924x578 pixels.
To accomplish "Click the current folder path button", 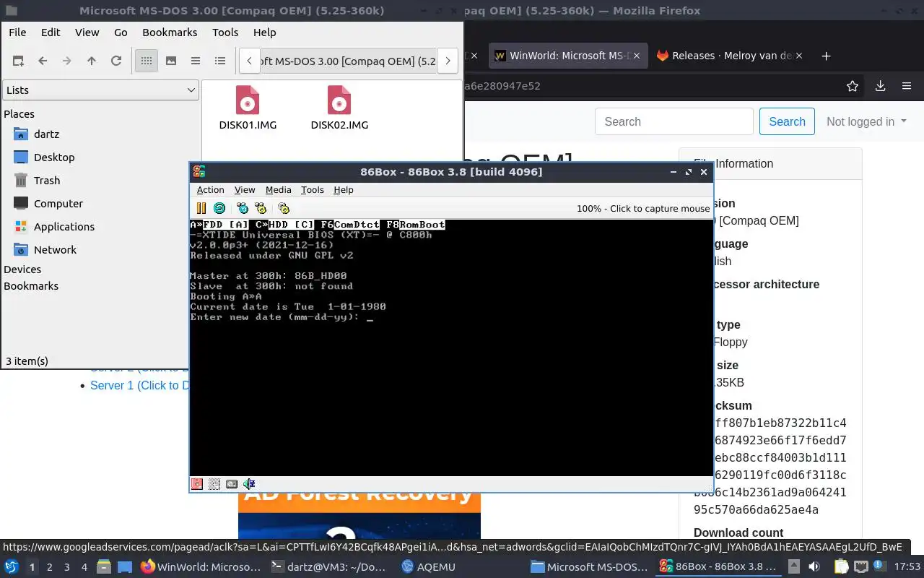I will (349, 61).
